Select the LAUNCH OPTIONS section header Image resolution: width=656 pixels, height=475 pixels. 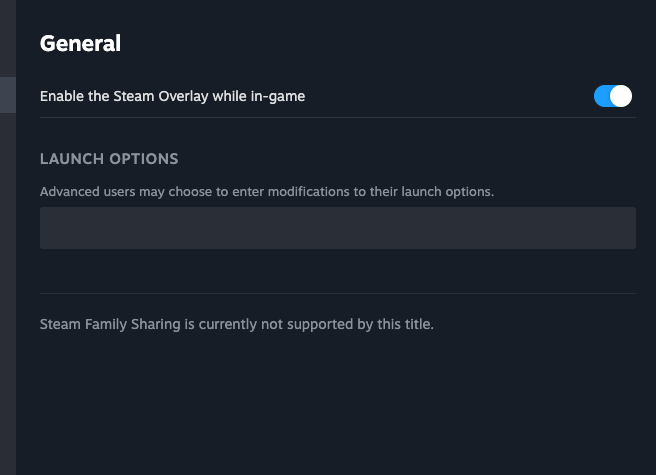tap(109, 159)
